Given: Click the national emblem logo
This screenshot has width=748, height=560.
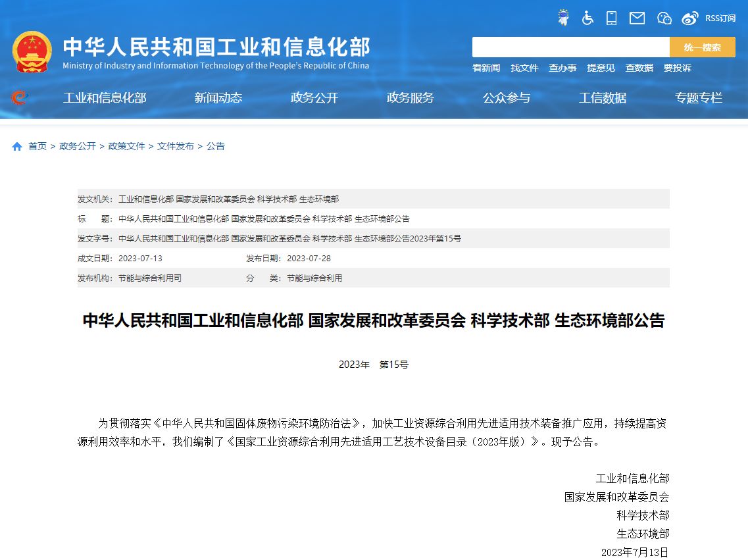Looking at the screenshot, I should point(32,51).
